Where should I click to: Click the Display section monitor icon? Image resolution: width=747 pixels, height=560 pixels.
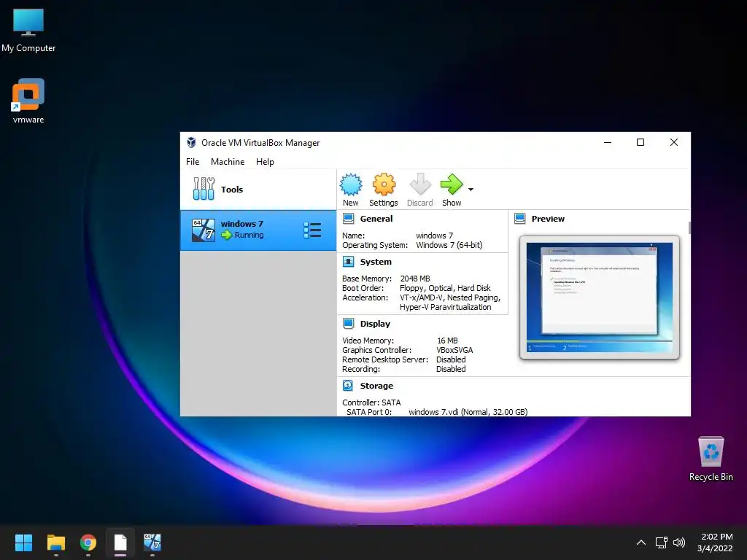pos(348,324)
